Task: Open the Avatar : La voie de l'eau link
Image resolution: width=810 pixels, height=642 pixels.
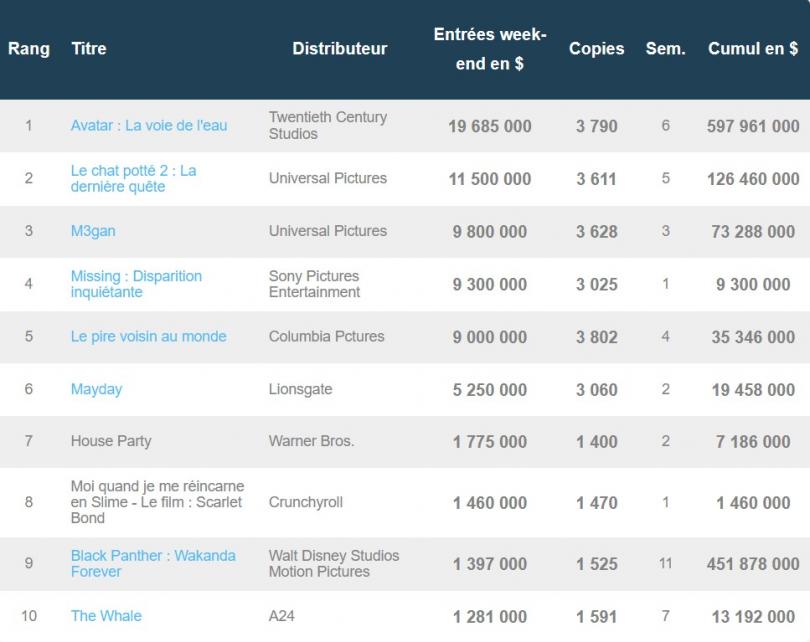Action: pos(148,126)
